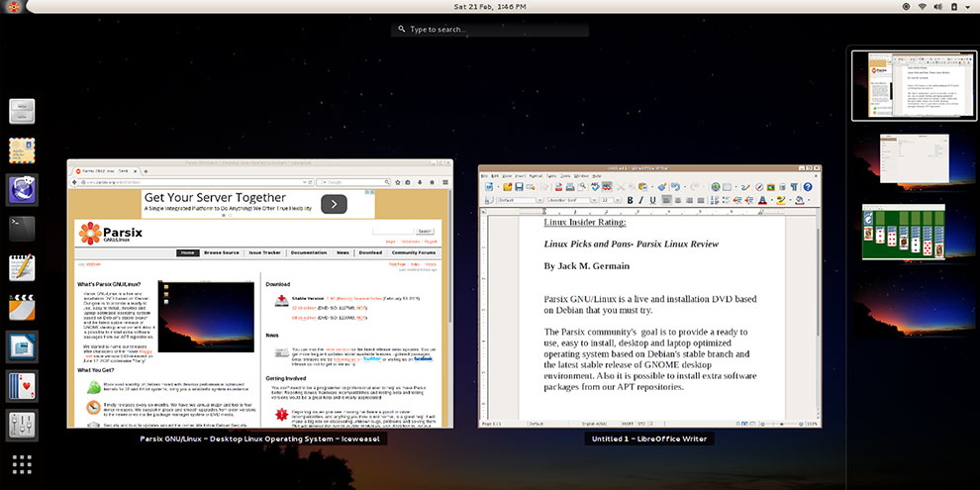Open Print Preview in Writer toolbar
The width and height of the screenshot is (980, 490).
(581, 187)
